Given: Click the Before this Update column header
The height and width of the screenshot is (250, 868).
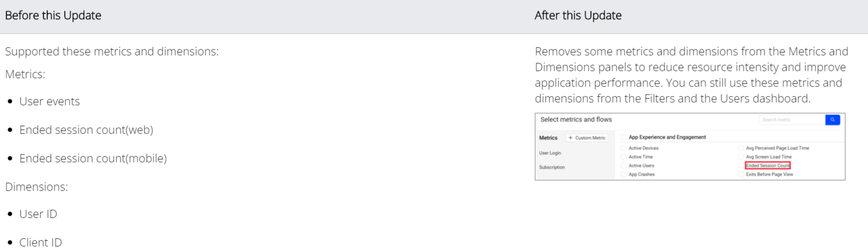Looking at the screenshot, I should [53, 16].
